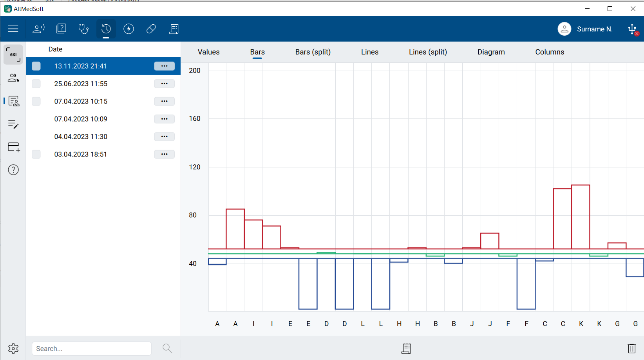Click the trash delete icon
This screenshot has width=644, height=360.
(631, 348)
